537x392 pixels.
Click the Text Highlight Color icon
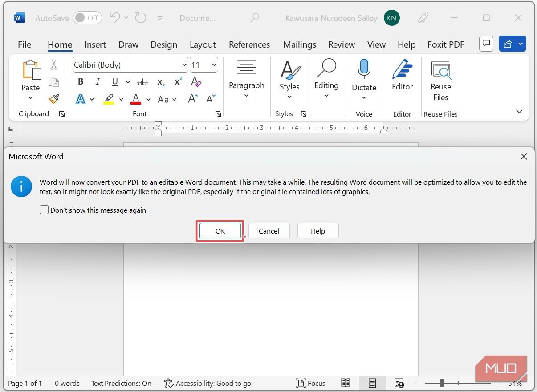point(108,99)
